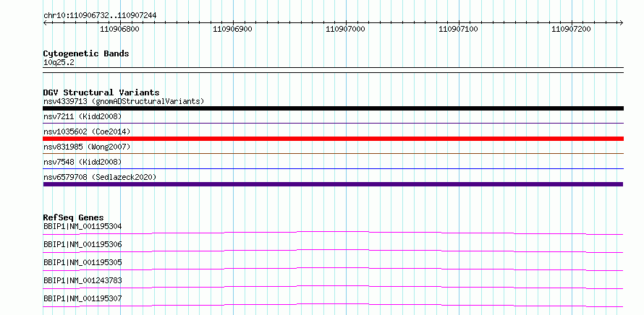Open variant nsv831985 (Wong2007) label
Image resolution: width=644 pixels, height=315 pixels.
pos(87,147)
